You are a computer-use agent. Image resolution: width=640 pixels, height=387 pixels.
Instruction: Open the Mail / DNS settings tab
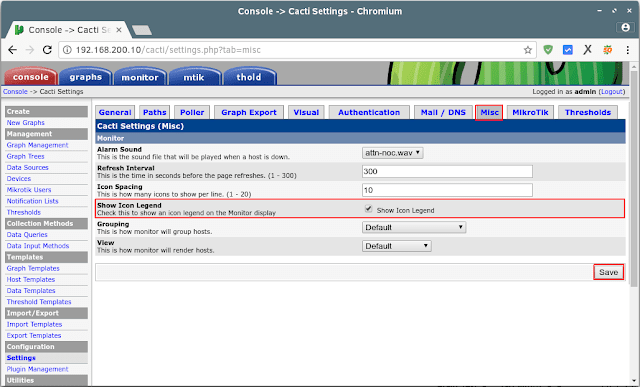tap(443, 112)
